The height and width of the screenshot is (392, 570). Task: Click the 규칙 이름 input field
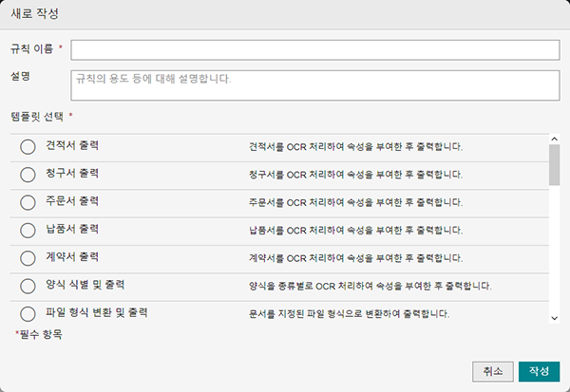[315, 50]
